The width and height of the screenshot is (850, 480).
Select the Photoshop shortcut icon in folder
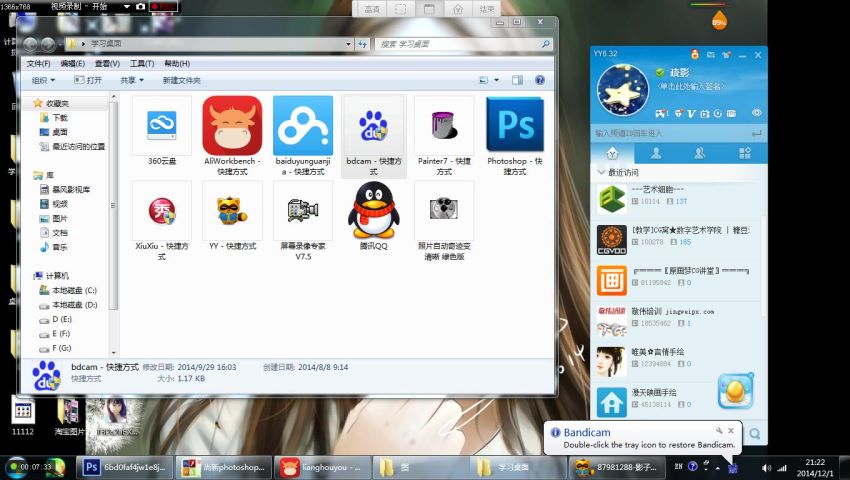pyautogui.click(x=514, y=125)
